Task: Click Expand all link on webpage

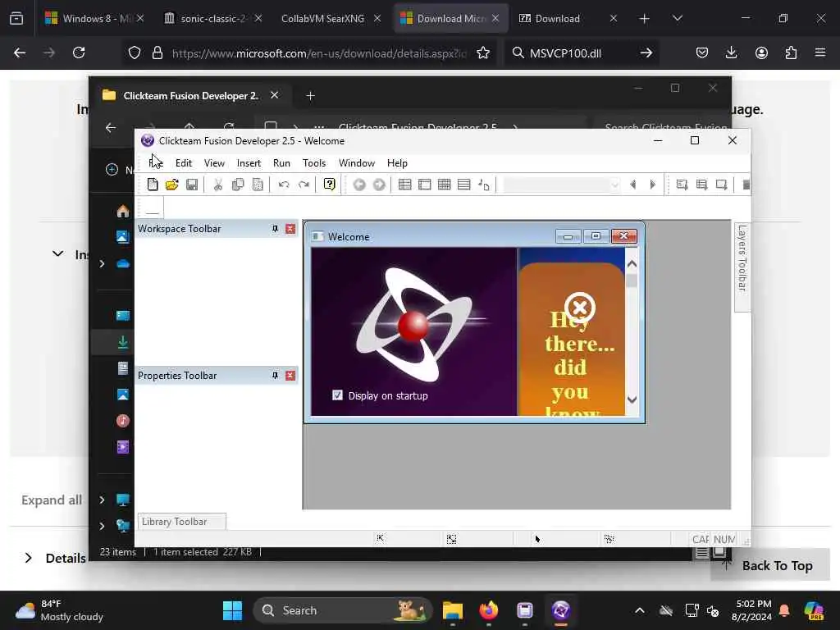Action: pos(52,500)
